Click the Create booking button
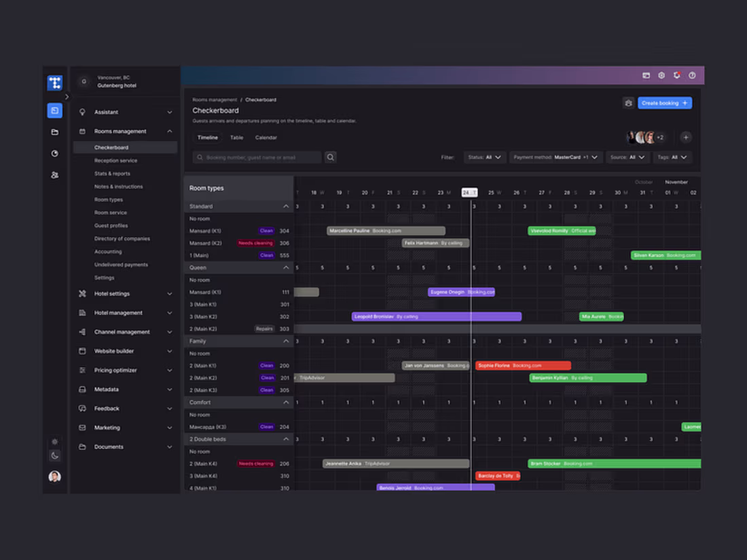 pyautogui.click(x=665, y=102)
